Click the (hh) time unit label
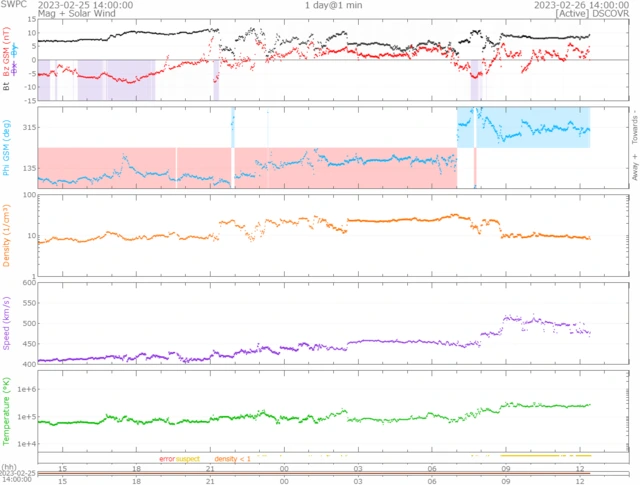 9,467
